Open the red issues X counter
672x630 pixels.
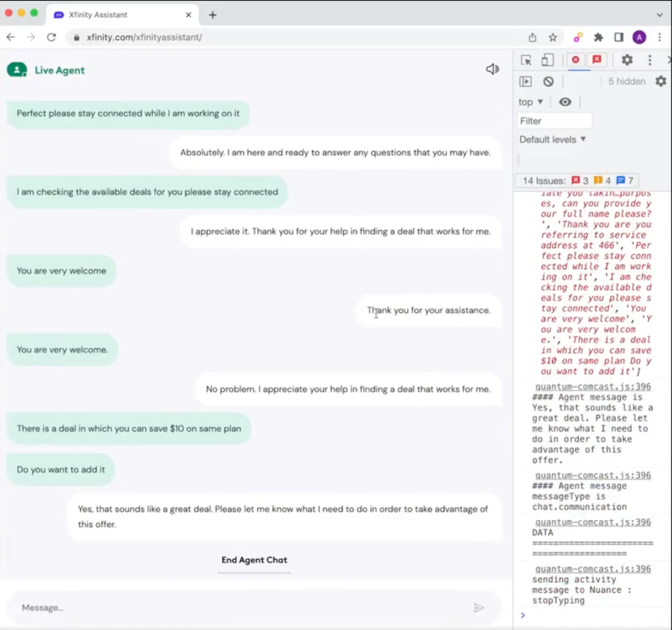[597, 60]
